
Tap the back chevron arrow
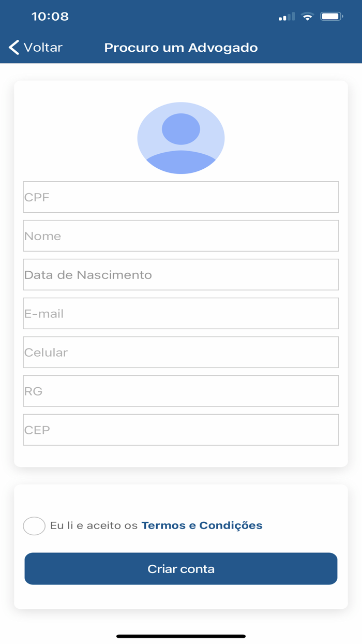pos(14,48)
